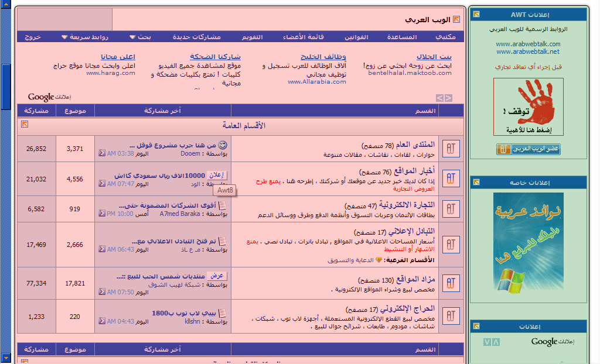The image size is (600, 364).
Task: Open the بنت الحلال ad link
Action: 434,57
